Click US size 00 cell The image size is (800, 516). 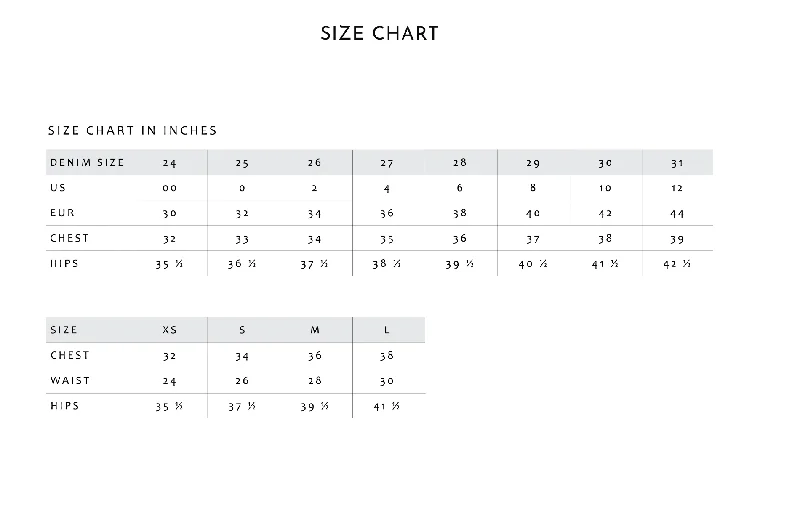click(x=169, y=188)
